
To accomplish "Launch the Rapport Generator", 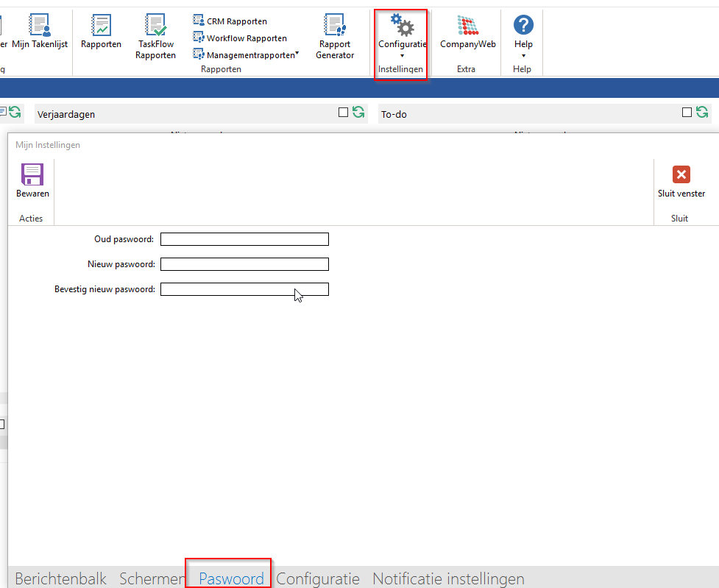I will point(335,26).
